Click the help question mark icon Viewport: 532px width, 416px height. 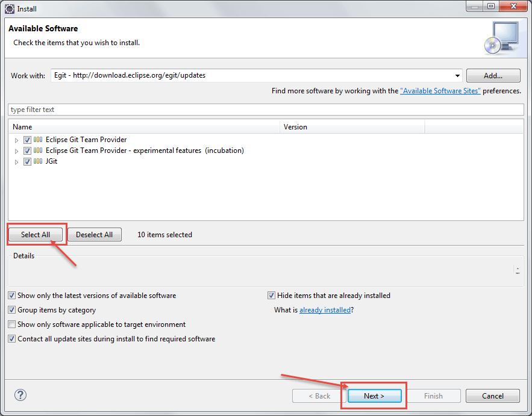click(x=20, y=396)
